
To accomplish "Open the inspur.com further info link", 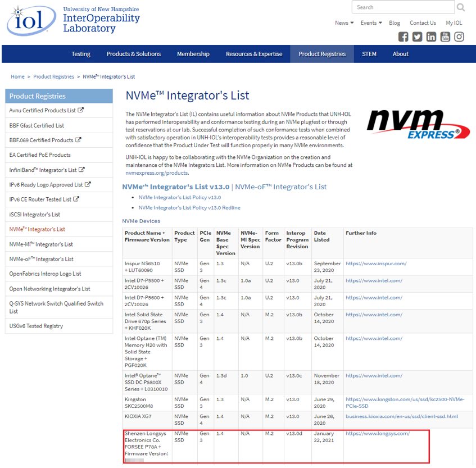I will [376, 263].
